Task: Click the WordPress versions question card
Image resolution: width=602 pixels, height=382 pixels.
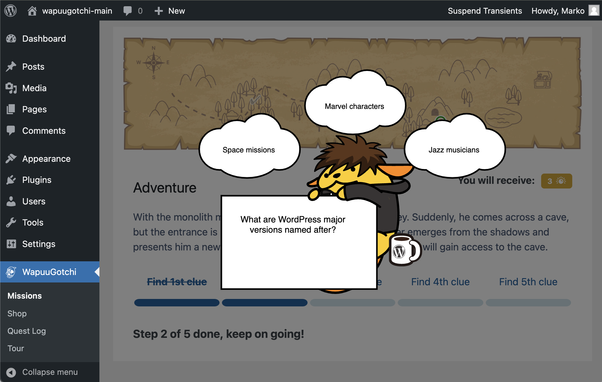Action: 299,243
